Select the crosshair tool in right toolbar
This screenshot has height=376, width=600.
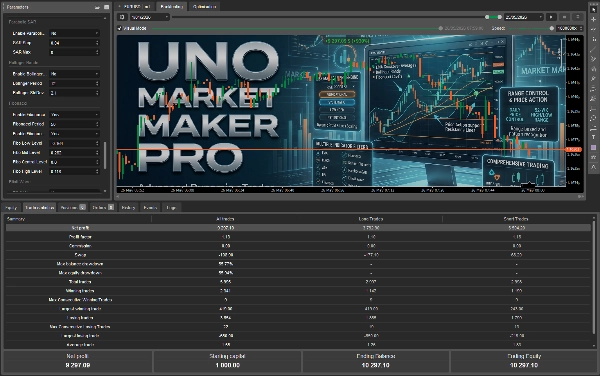tap(593, 19)
